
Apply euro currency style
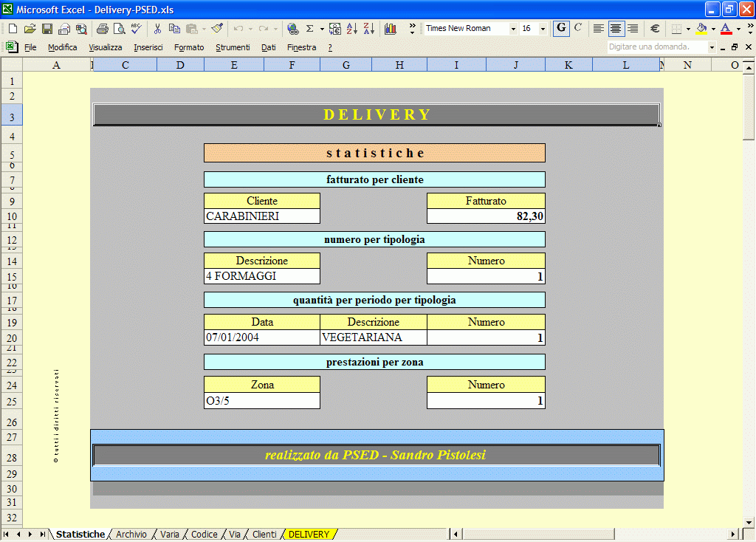(654, 29)
